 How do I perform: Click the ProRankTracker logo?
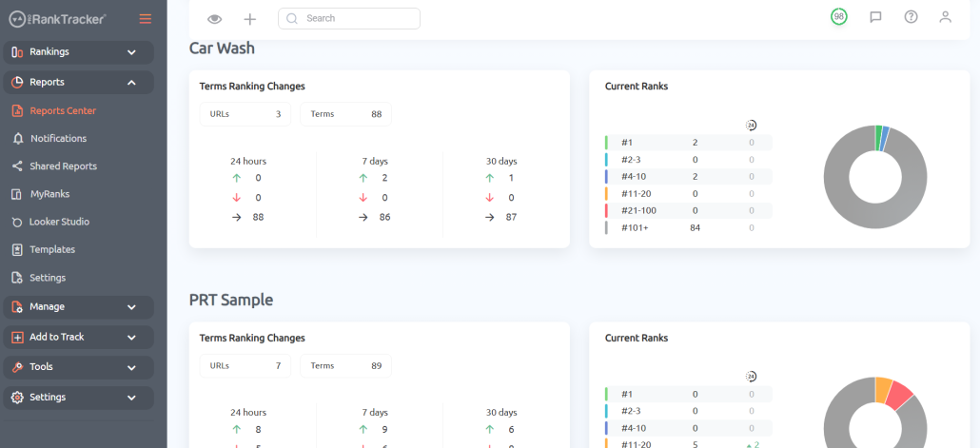57,19
